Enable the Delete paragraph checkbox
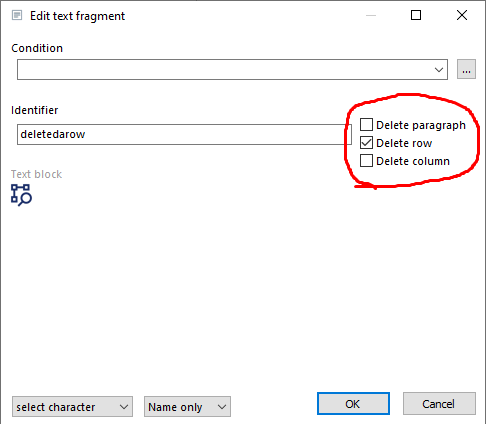The width and height of the screenshot is (486, 424). [366, 125]
